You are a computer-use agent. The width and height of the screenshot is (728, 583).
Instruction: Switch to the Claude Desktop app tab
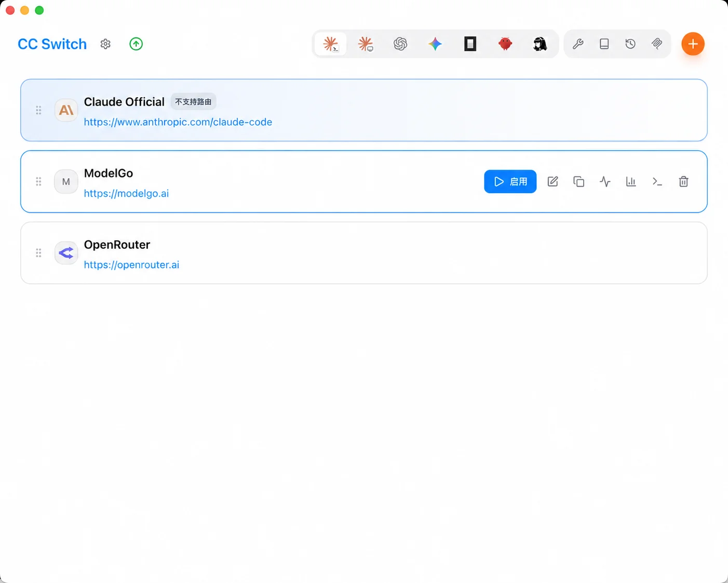(366, 44)
